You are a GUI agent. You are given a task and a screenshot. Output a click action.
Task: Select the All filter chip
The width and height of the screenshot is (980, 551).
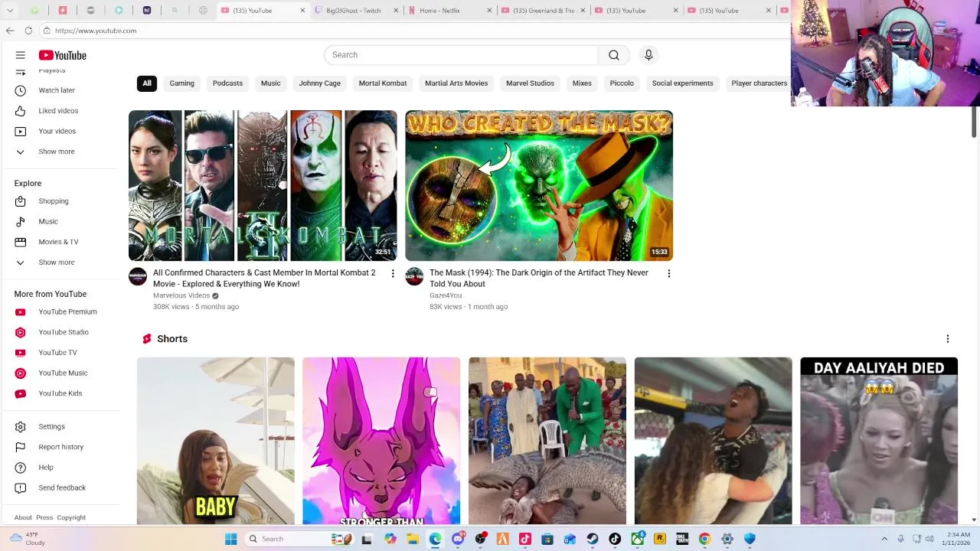coord(147,83)
